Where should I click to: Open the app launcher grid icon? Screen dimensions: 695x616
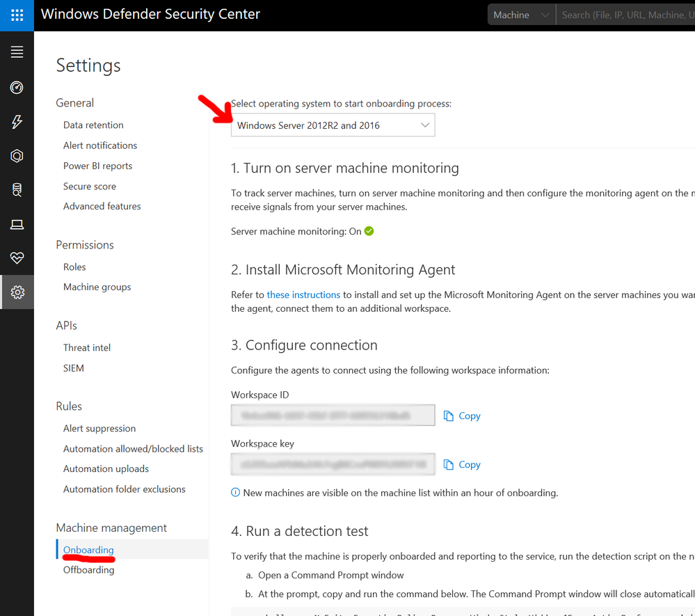click(x=17, y=15)
